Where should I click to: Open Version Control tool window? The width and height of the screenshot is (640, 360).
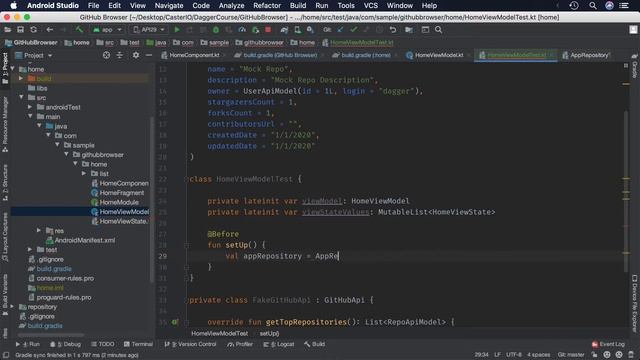190,344
